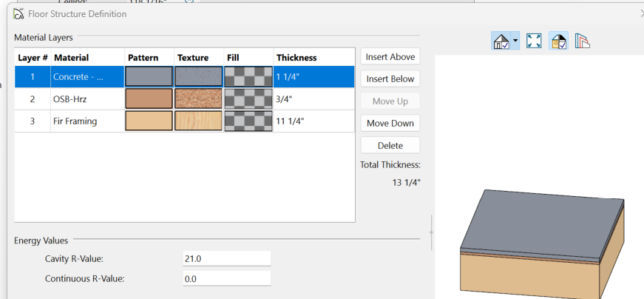Click the Concrete layer pattern swatch
The image size is (644, 299).
point(149,77)
